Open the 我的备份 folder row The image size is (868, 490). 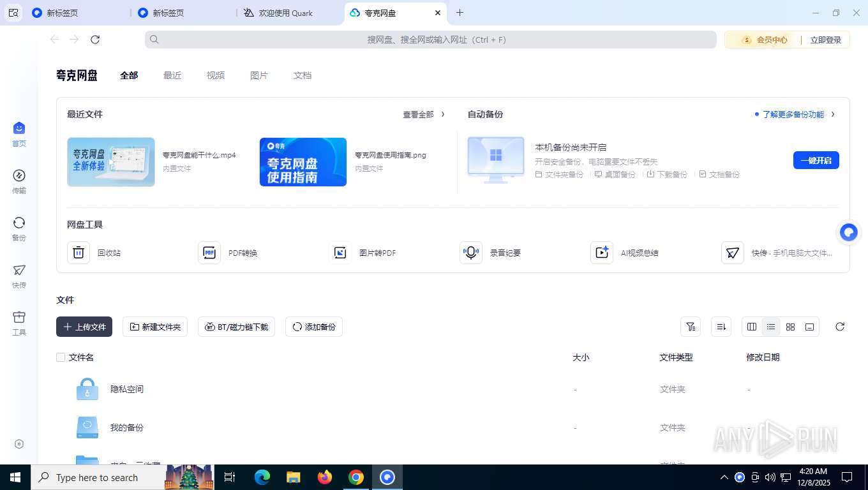[x=453, y=427]
